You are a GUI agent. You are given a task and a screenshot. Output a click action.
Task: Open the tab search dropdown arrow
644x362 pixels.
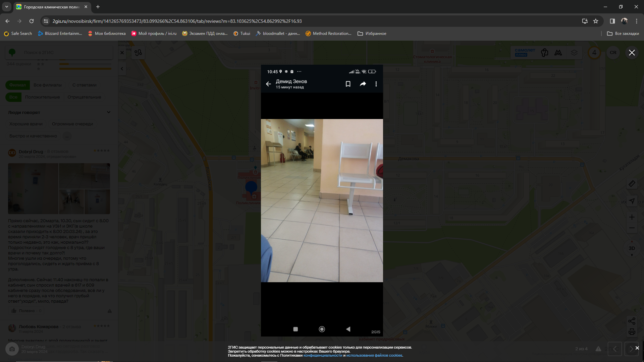[x=6, y=7]
